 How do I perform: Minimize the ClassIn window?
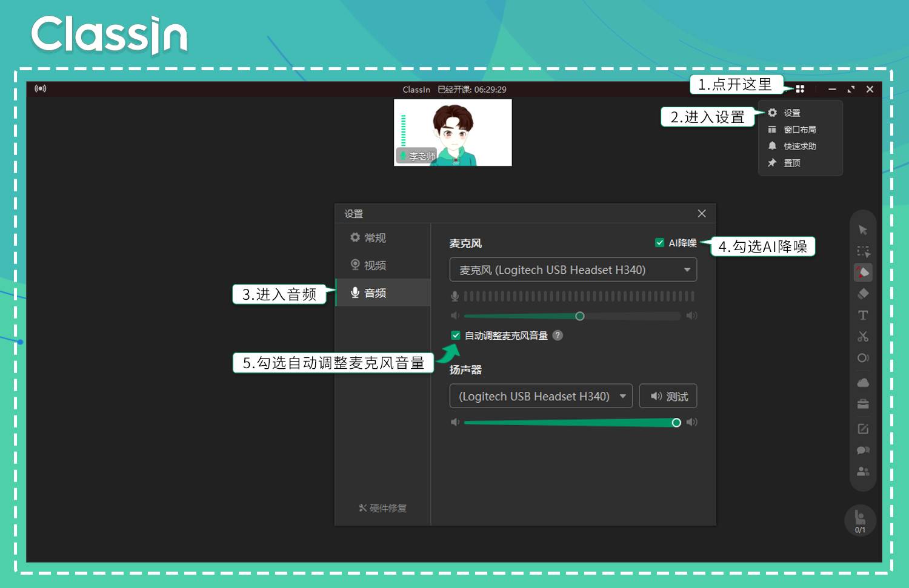tap(832, 89)
